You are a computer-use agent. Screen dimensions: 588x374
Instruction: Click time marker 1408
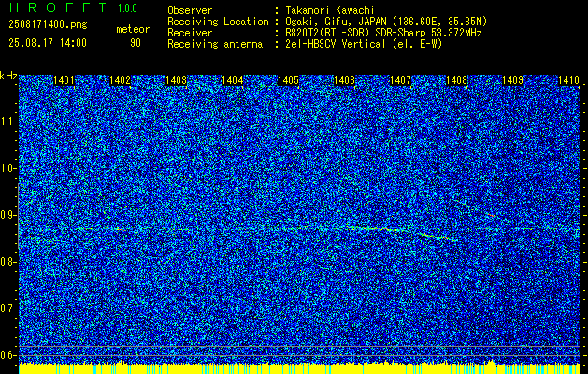pos(456,79)
